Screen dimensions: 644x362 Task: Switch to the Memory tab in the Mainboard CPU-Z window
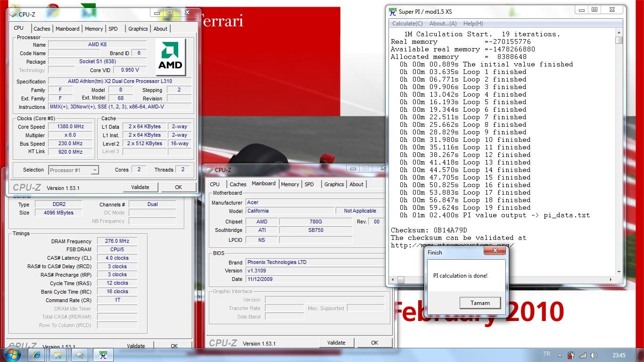click(290, 184)
